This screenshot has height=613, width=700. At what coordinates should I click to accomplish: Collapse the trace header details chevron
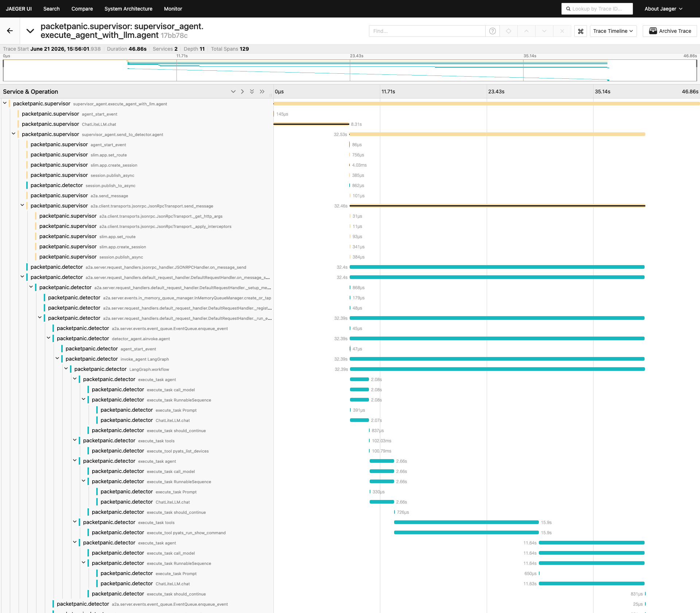30,31
